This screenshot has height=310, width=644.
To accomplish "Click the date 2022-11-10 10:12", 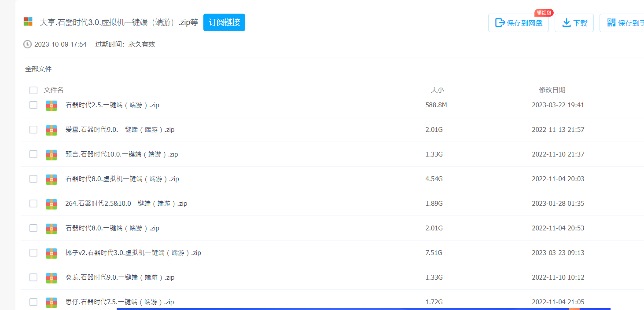I will 558,277.
